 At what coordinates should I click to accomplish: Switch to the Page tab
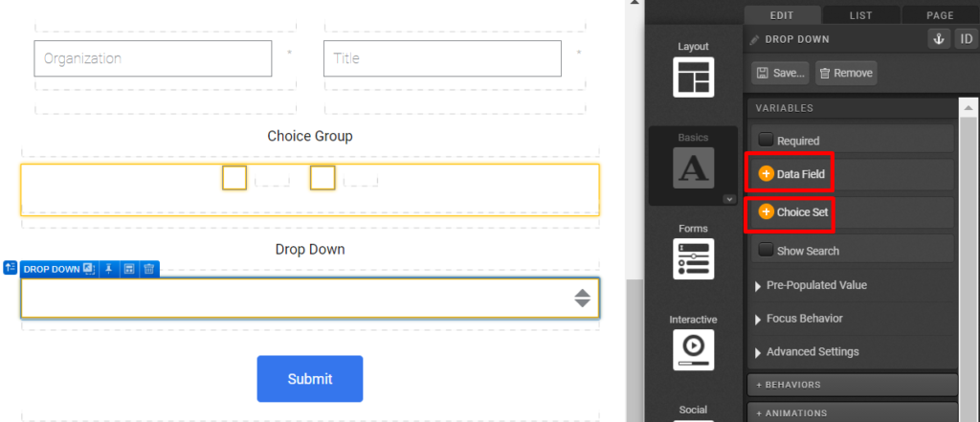(940, 15)
